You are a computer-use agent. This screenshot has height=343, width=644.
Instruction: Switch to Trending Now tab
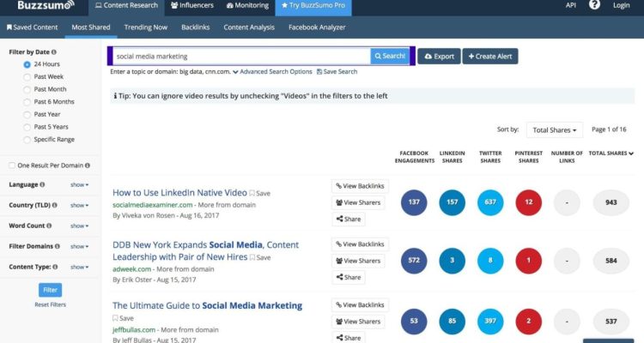(146, 27)
